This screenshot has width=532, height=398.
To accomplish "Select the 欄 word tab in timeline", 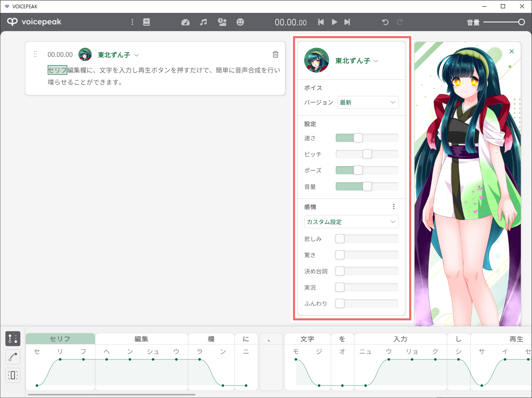I will coord(211,339).
